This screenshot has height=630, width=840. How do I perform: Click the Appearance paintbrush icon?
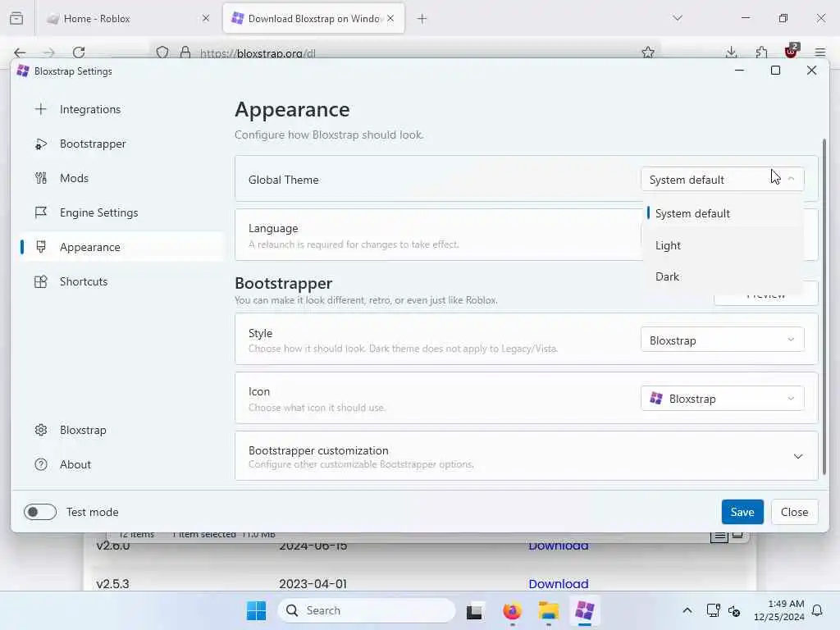[x=41, y=247]
